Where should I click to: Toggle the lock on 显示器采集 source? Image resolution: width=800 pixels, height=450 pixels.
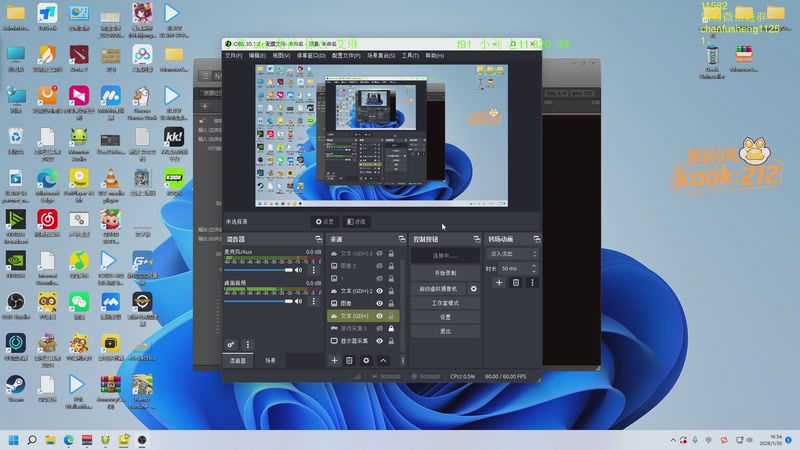(x=391, y=341)
